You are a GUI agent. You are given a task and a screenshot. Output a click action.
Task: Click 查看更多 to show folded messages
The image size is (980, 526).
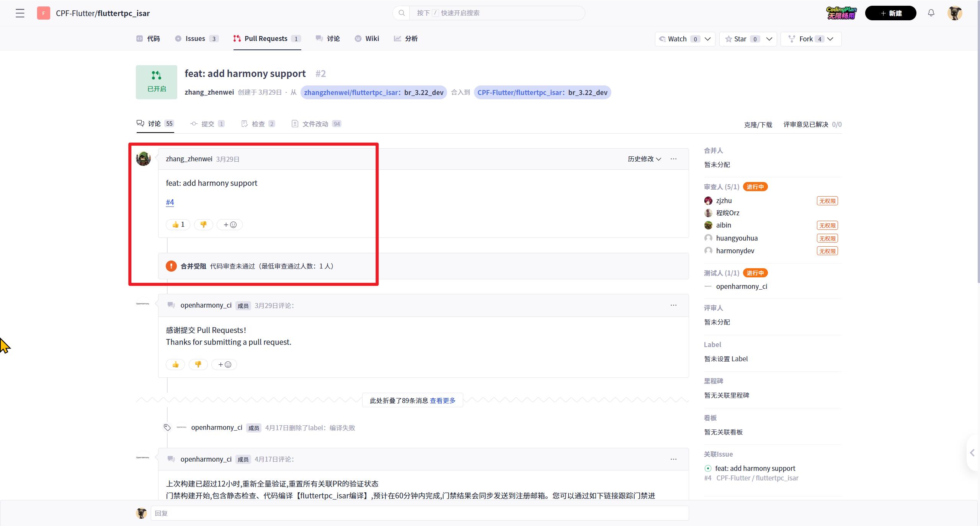(x=443, y=400)
